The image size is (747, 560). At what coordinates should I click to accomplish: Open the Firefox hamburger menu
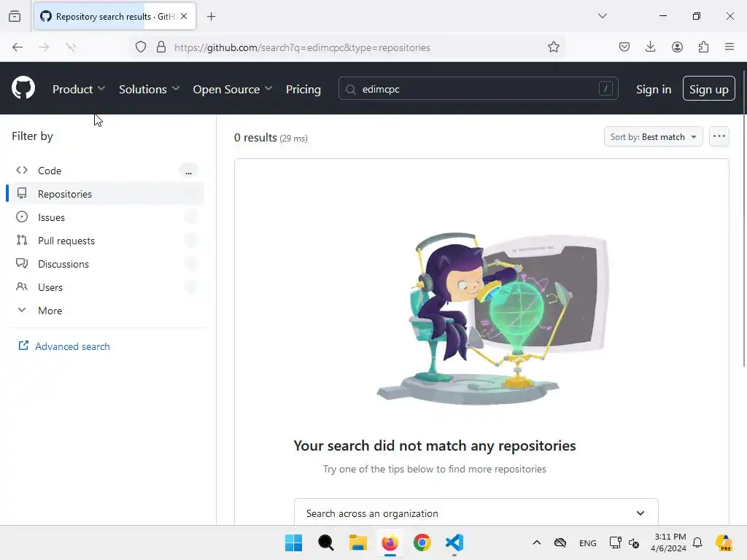729,47
